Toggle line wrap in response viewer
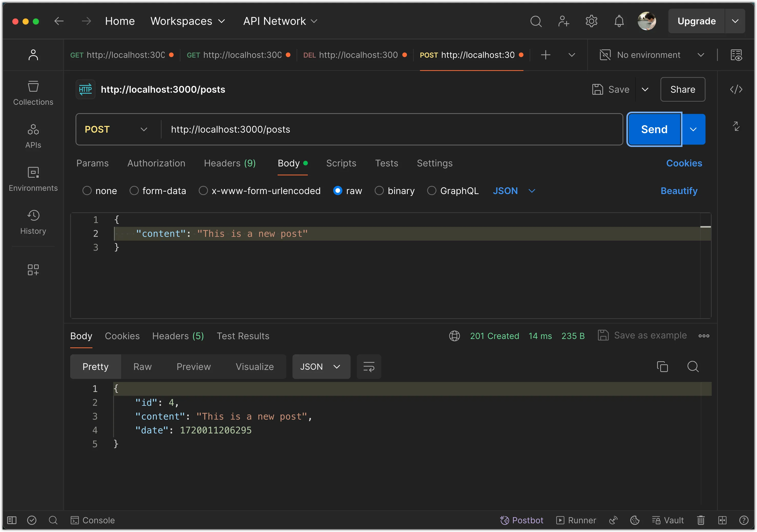Image resolution: width=757 pixels, height=532 pixels. point(369,367)
